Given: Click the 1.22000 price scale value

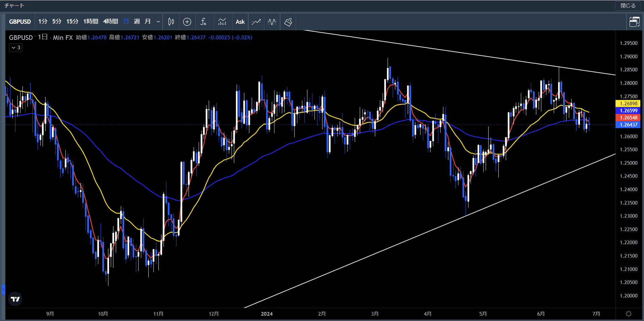Looking at the screenshot, I should pyautogui.click(x=629, y=243).
